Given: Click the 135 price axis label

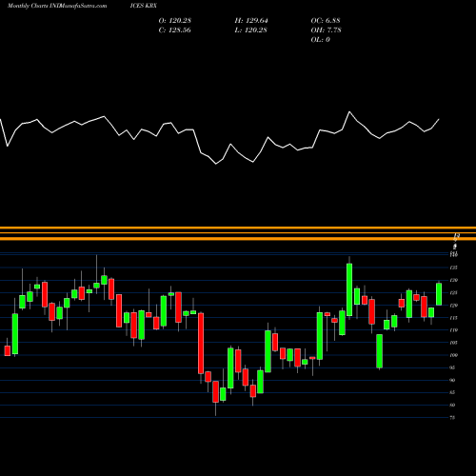Looking at the screenshot, I should click(x=454, y=268).
